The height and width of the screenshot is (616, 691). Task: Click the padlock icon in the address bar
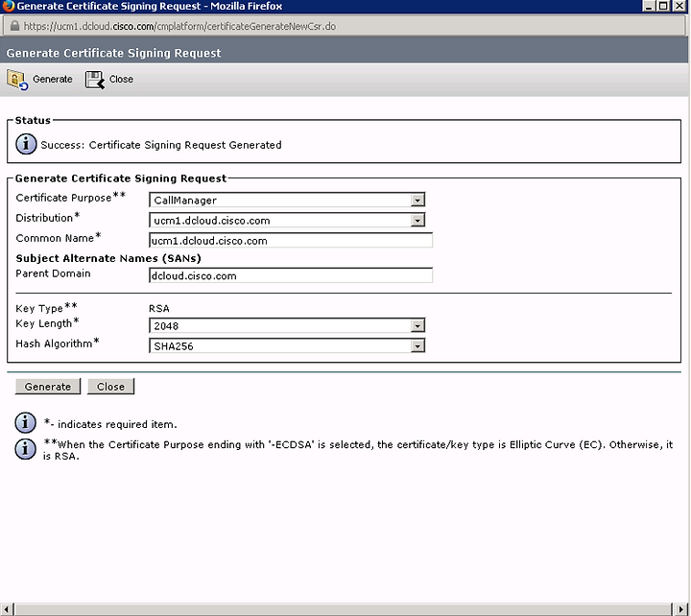tap(14, 26)
